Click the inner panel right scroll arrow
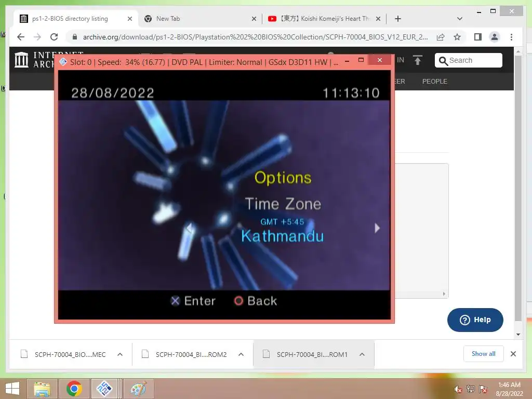 click(x=444, y=294)
